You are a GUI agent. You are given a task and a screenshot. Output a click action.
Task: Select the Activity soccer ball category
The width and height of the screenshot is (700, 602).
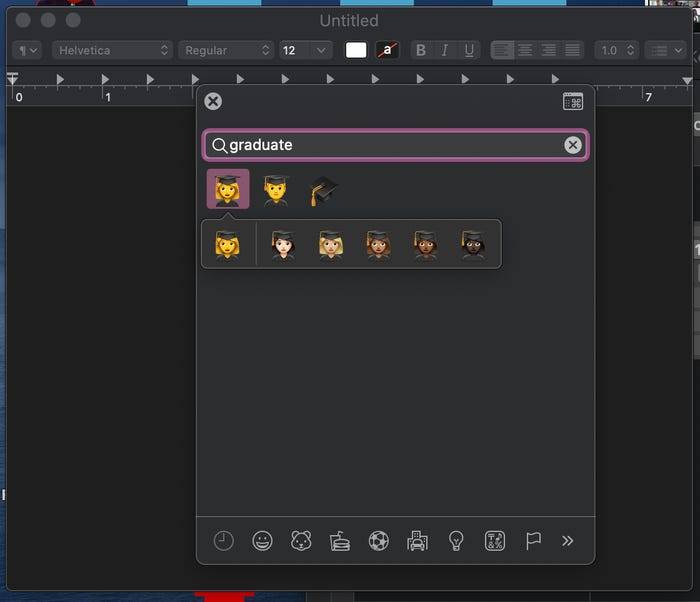coord(379,541)
